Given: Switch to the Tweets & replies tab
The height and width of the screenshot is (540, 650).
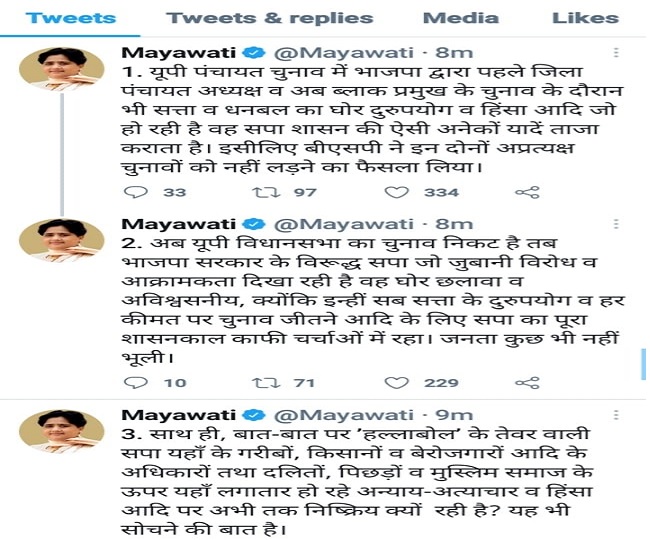Looking at the screenshot, I should click(x=269, y=18).
